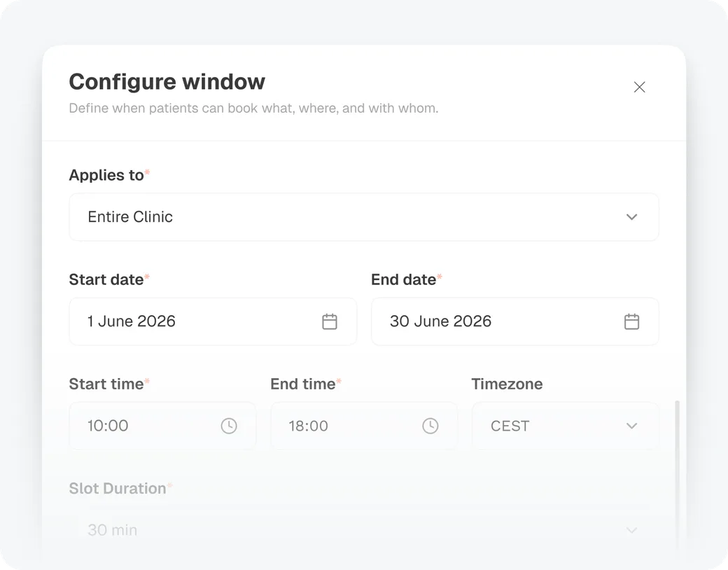Click the Applies to field label
728x570 pixels.
click(x=106, y=175)
